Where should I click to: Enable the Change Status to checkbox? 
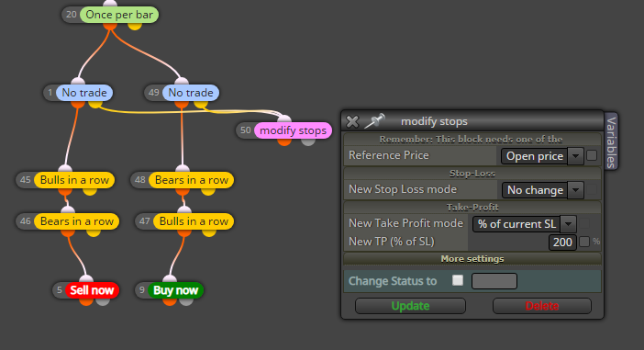(458, 280)
